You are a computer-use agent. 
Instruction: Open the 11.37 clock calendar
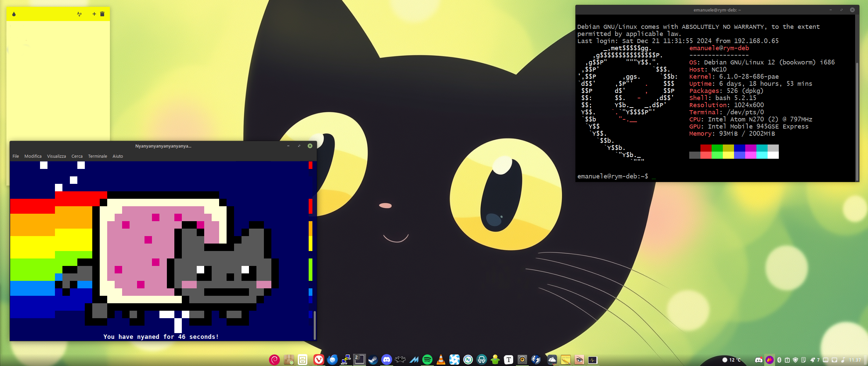click(855, 360)
